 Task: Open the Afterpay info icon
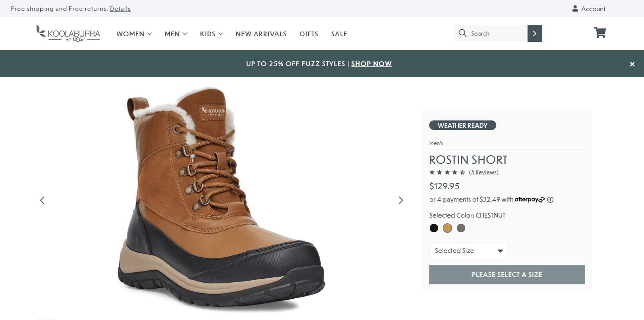click(550, 200)
